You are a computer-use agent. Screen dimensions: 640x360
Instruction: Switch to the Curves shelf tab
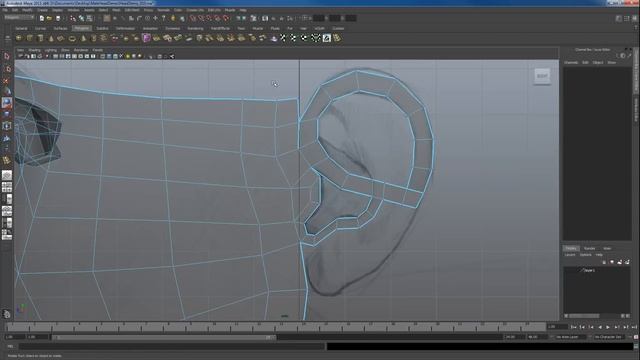coord(40,29)
